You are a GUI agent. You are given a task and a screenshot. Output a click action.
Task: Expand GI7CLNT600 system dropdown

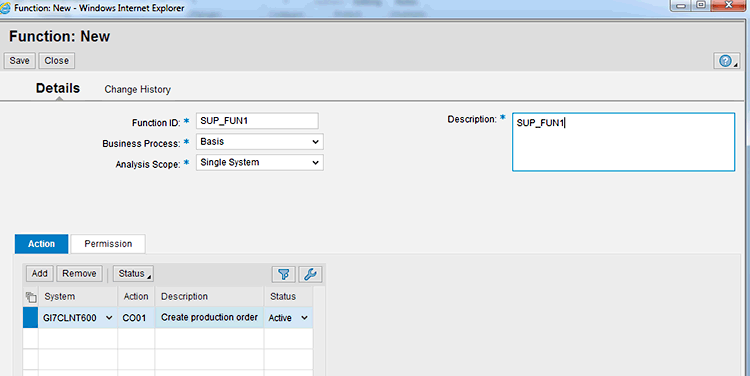(x=109, y=318)
